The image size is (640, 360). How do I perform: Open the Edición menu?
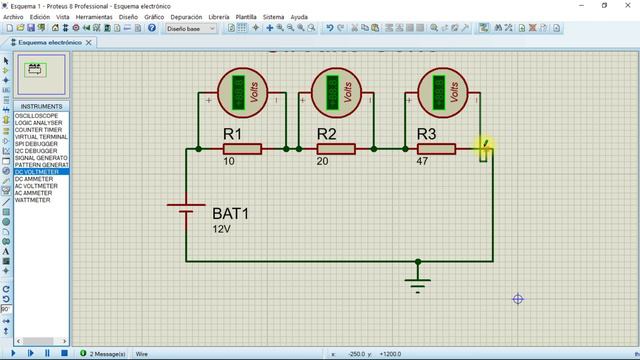40,17
